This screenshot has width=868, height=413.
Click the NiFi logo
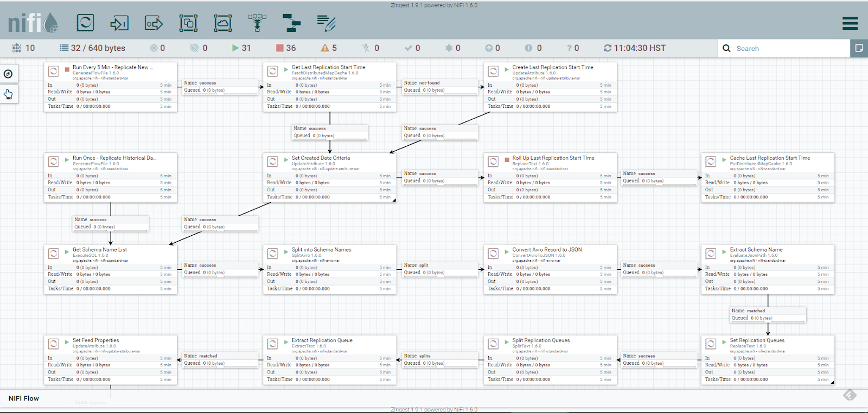pos(33,23)
